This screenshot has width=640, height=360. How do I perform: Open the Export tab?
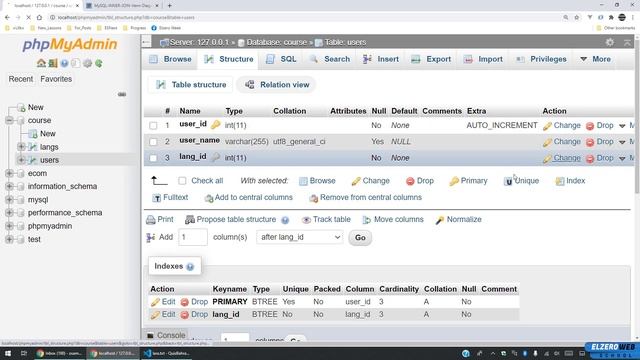click(x=431, y=59)
